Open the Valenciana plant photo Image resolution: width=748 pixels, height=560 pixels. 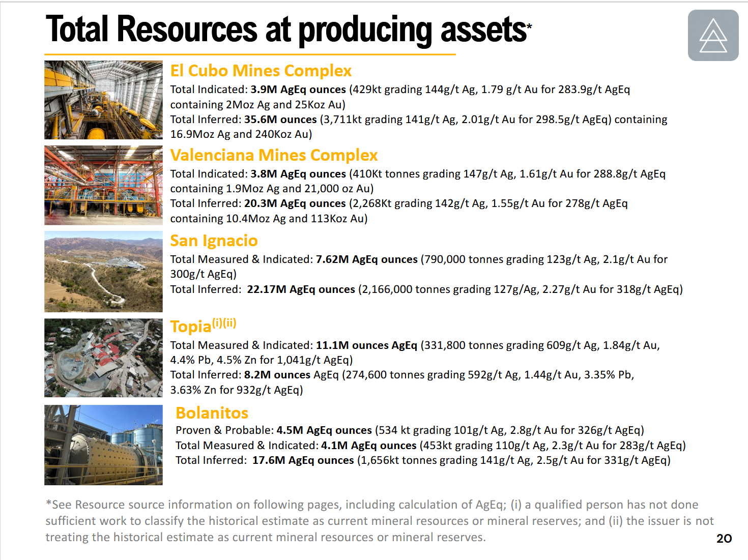(x=103, y=185)
